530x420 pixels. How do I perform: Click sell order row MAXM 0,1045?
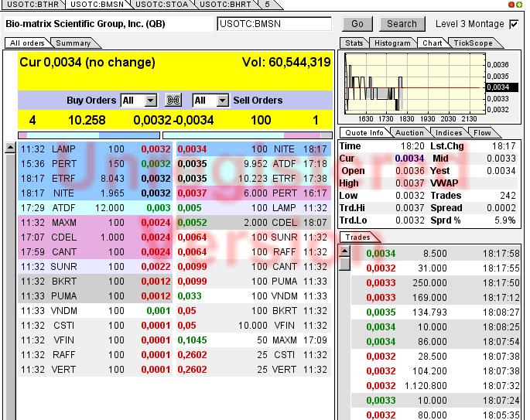pos(254,340)
